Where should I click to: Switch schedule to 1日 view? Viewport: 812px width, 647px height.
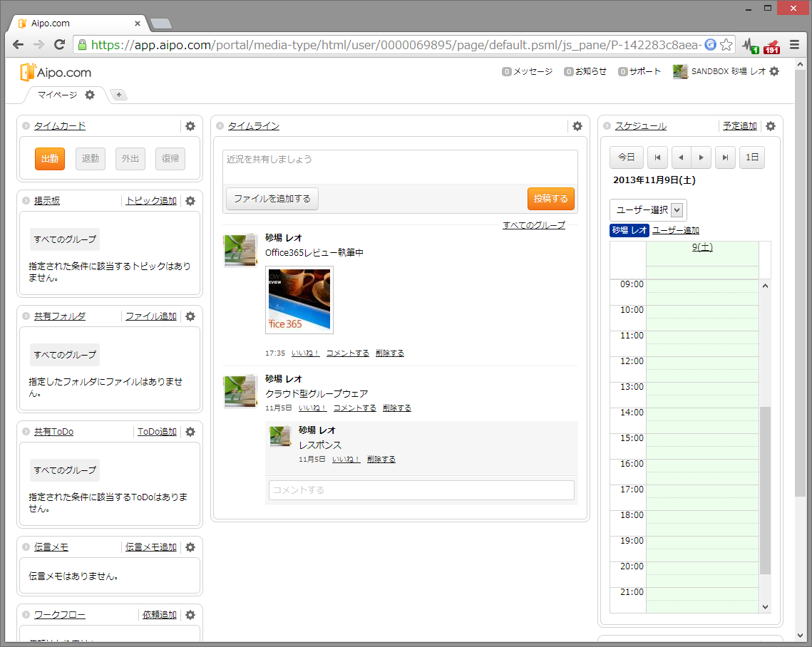coord(752,157)
